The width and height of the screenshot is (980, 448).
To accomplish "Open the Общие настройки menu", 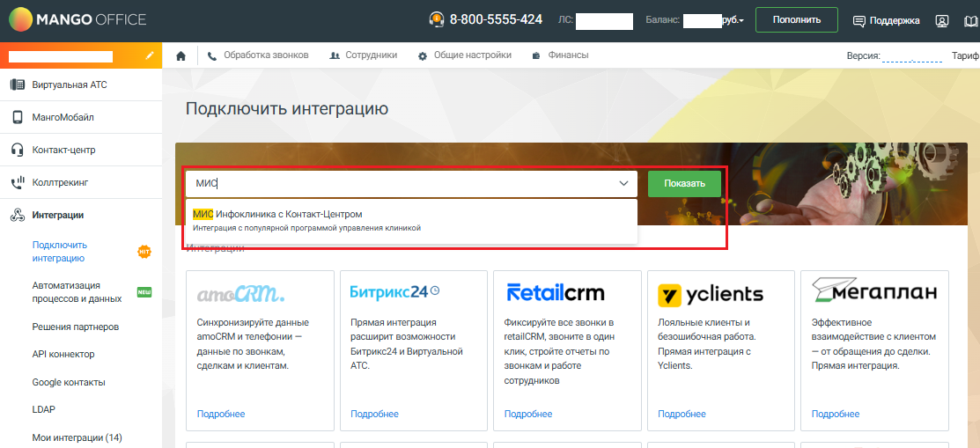I will click(464, 55).
